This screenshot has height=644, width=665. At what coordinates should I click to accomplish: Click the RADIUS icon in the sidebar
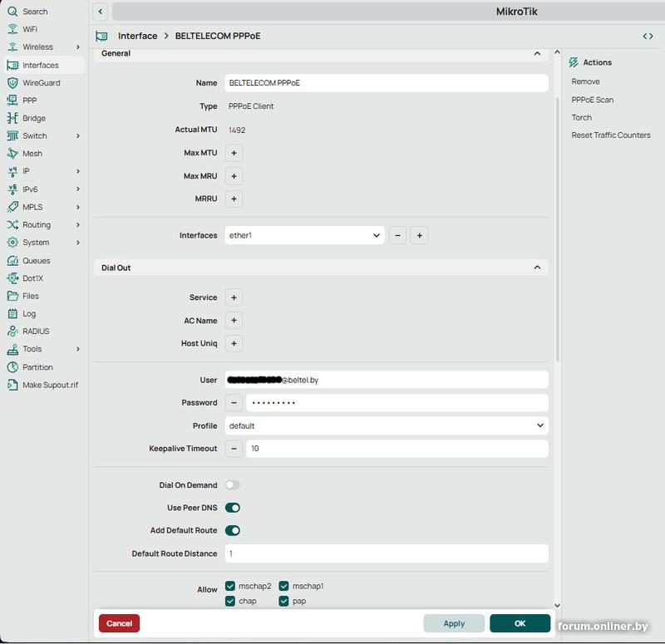tap(12, 331)
